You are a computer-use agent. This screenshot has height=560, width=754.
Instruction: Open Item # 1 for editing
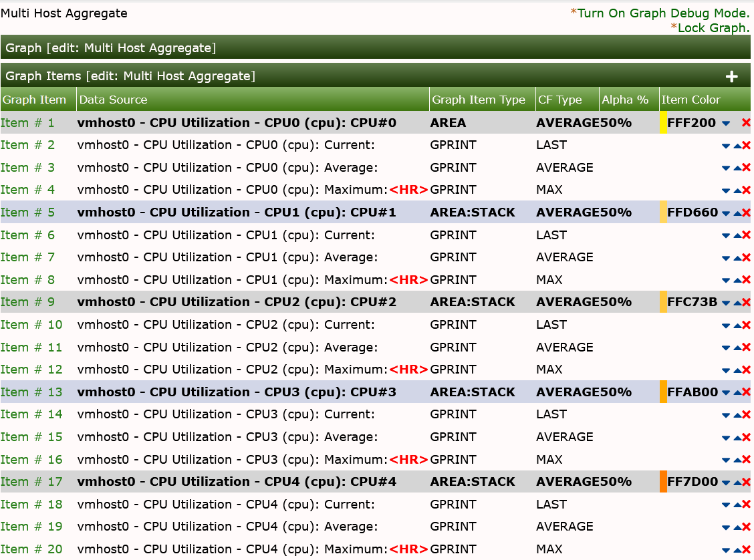pos(27,123)
